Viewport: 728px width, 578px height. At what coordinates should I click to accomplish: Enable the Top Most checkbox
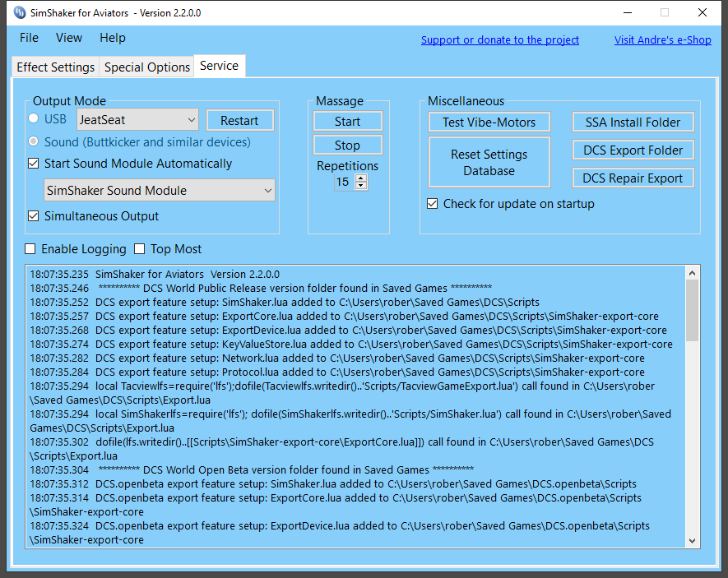139,249
